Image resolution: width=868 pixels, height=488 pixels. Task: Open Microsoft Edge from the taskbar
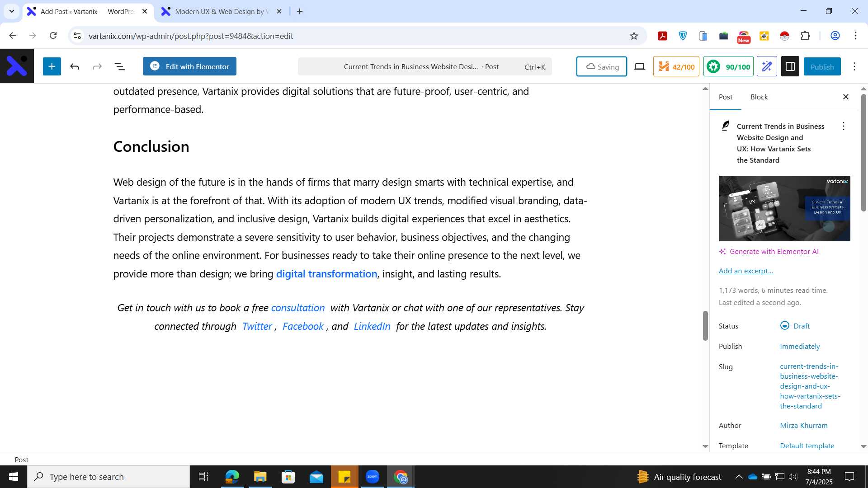(x=232, y=477)
